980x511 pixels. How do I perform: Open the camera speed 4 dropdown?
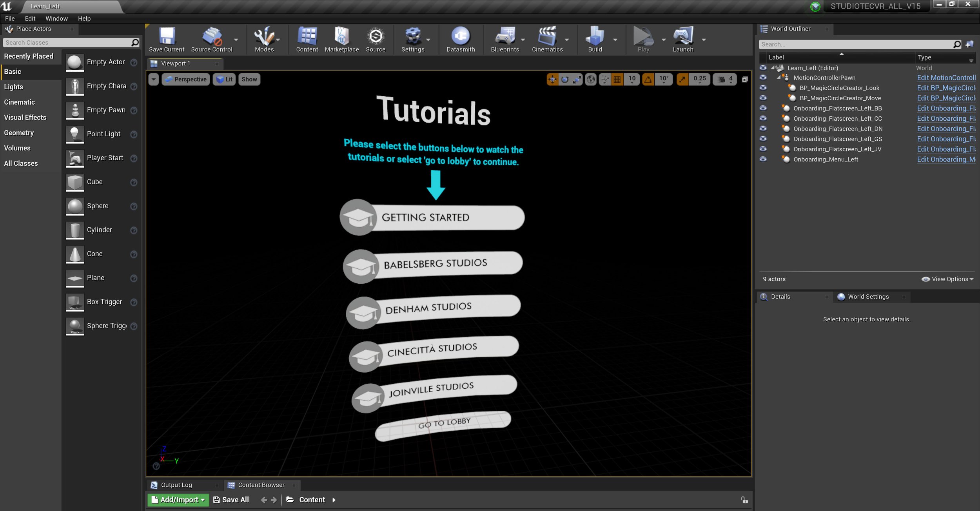725,80
